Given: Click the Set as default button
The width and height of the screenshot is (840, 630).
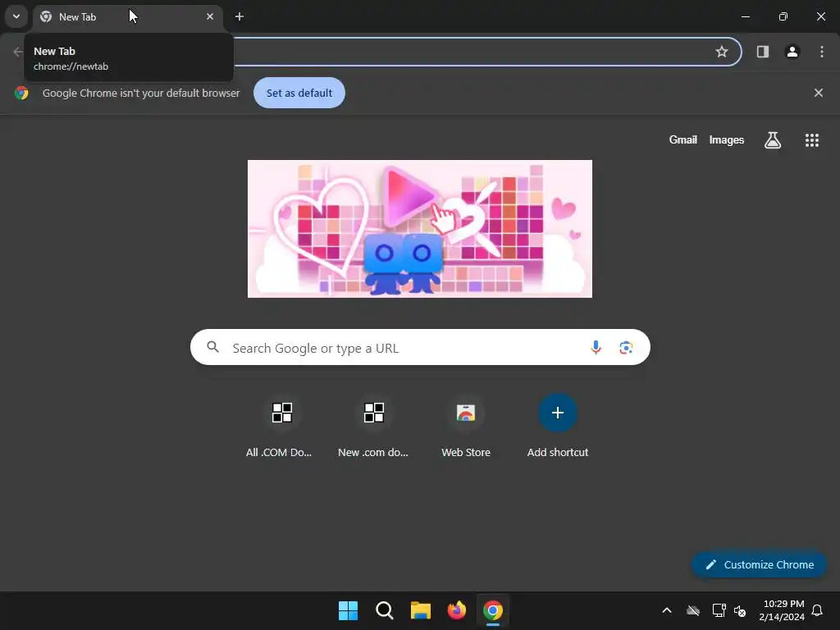Looking at the screenshot, I should pos(299,93).
